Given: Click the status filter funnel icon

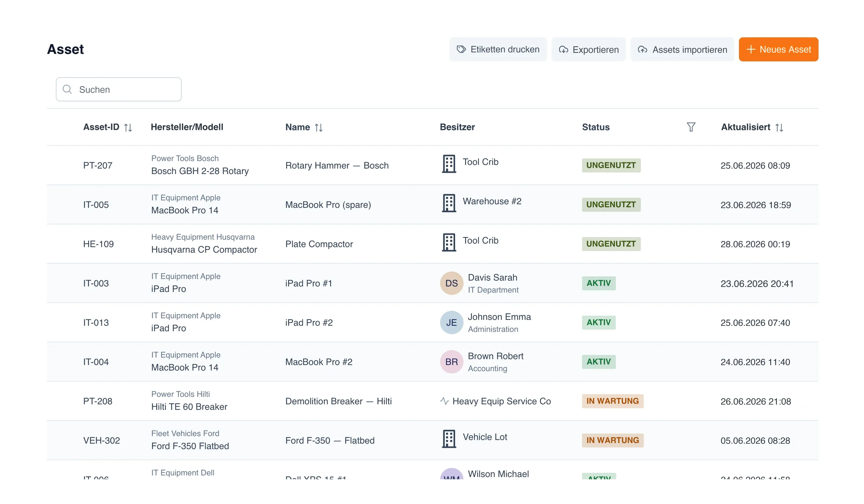Looking at the screenshot, I should pyautogui.click(x=691, y=127).
